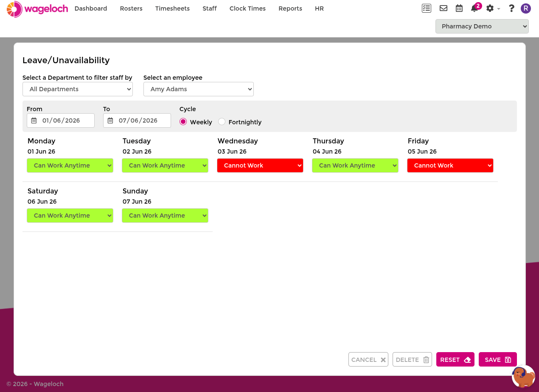Click the Wageloch logo
Viewport: 539px width, 392px height.
37,9
